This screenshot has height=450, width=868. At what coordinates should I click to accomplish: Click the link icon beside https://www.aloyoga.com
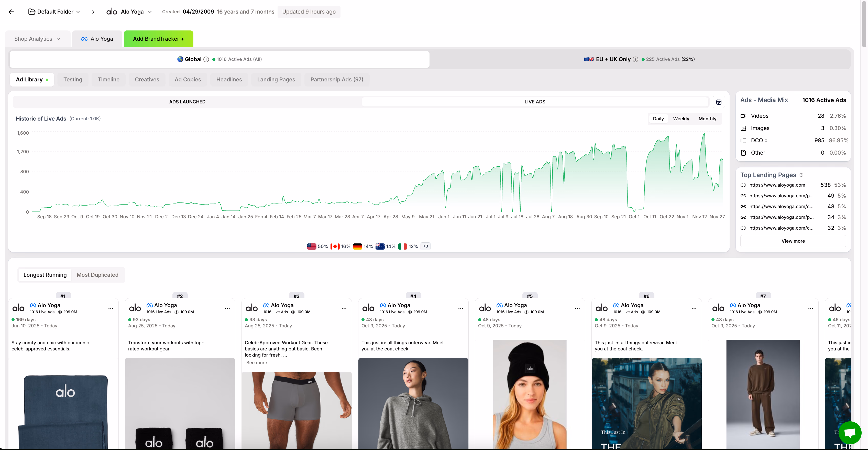pos(744,185)
